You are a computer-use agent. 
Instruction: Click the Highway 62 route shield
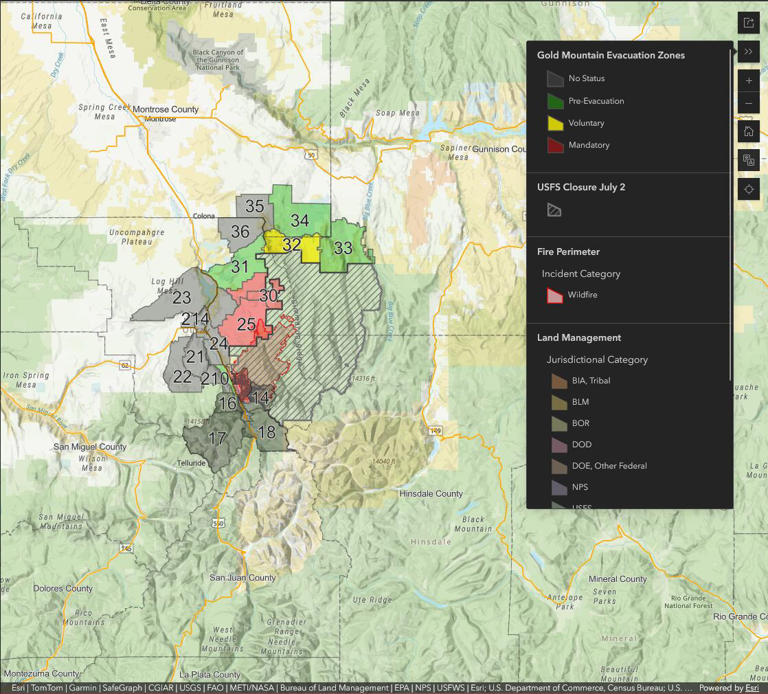(125, 365)
